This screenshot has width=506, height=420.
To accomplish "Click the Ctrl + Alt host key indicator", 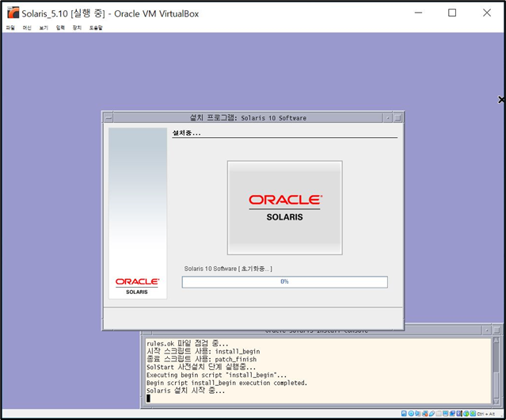I will [485, 414].
